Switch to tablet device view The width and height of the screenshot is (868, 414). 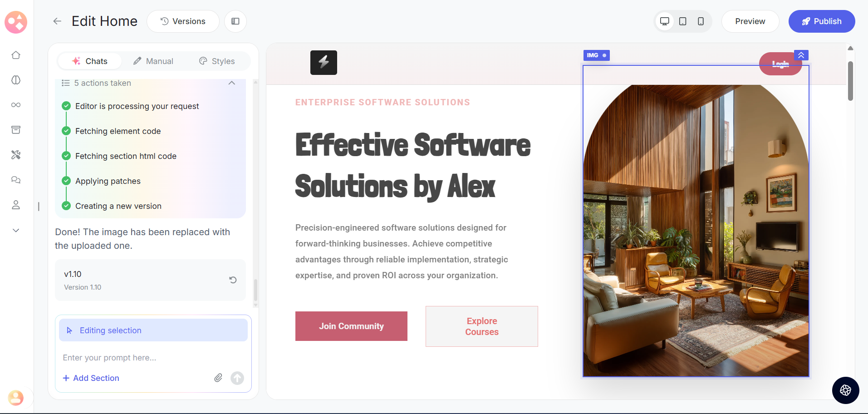point(682,21)
